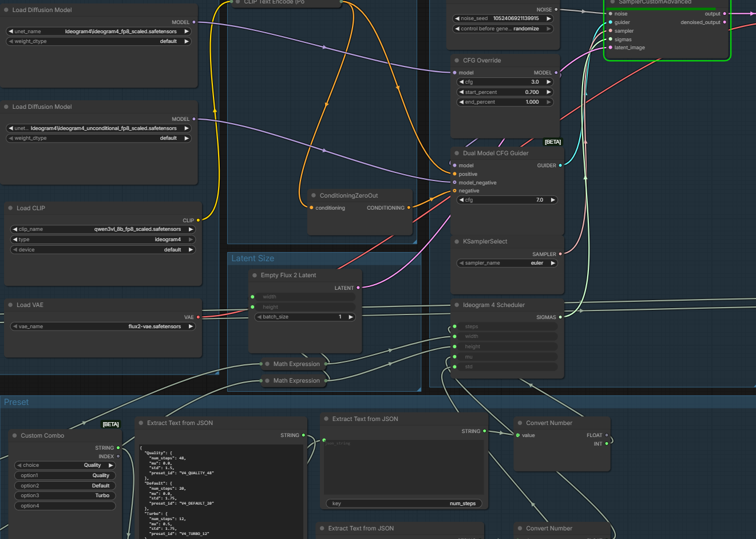Collapse the Load CLIP node title dot
Screen dimensions: 756x539
[10, 208]
